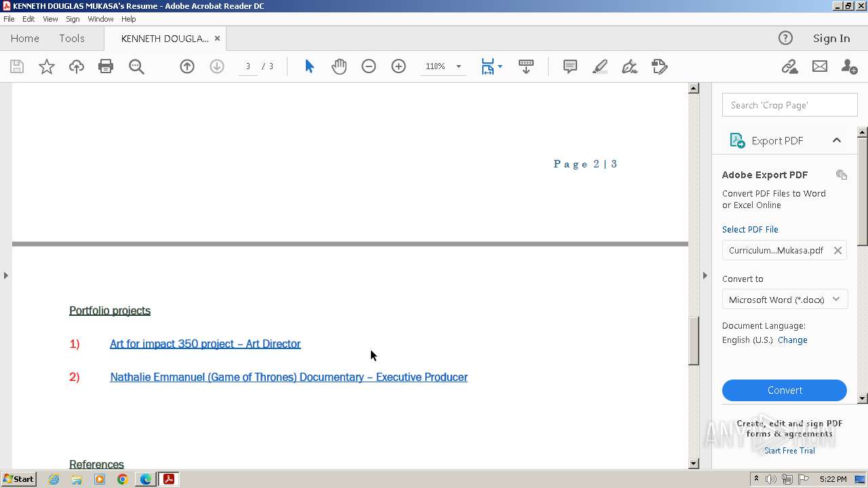The width and height of the screenshot is (868, 488).
Task: Close the KENNETH DOUGLA... document tab
Action: [x=217, y=39]
